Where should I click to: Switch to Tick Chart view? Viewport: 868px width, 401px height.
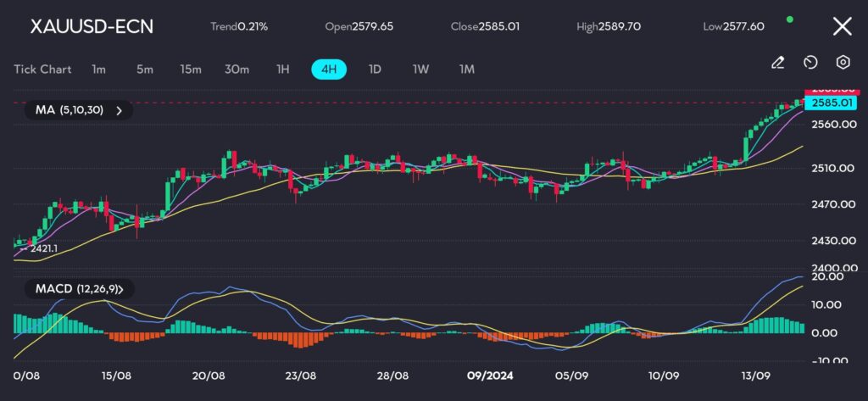[x=42, y=69]
